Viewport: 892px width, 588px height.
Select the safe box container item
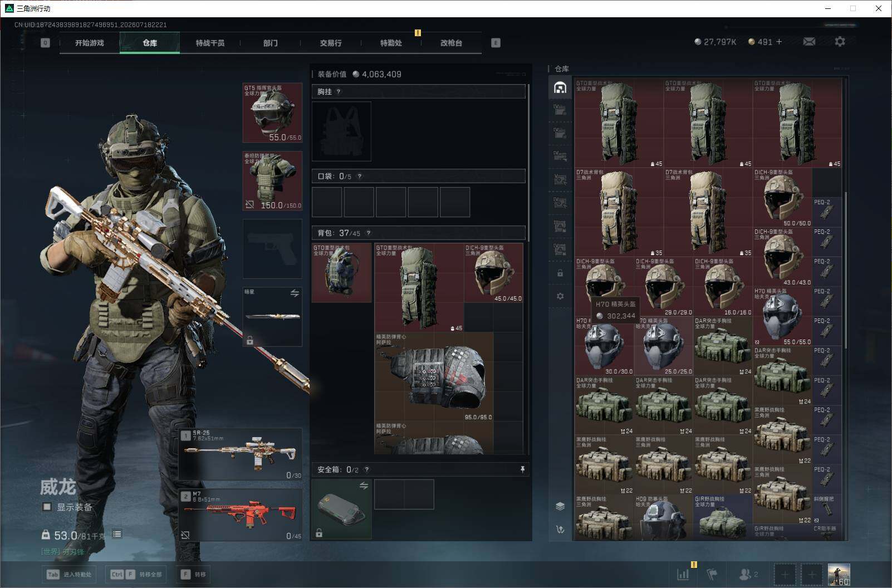pyautogui.click(x=341, y=509)
